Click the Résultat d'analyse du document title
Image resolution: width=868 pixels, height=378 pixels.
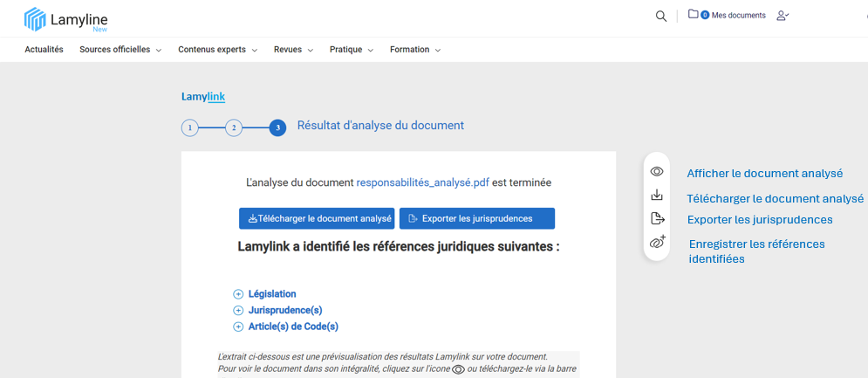381,125
